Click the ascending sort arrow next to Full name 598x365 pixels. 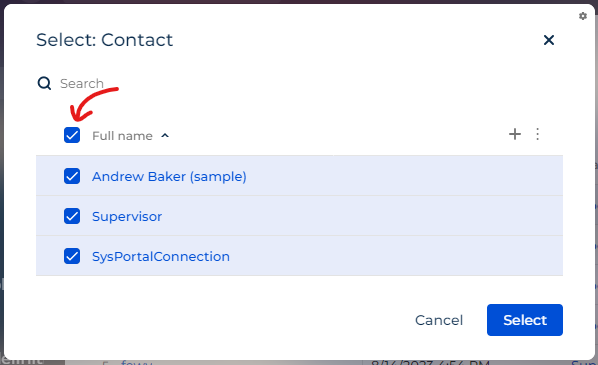[165, 135]
